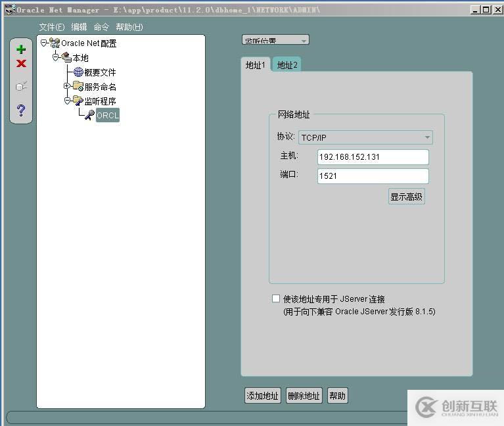Select the 本地 tree item
Image resolution: width=504 pixels, height=426 pixels.
pyautogui.click(x=80, y=58)
